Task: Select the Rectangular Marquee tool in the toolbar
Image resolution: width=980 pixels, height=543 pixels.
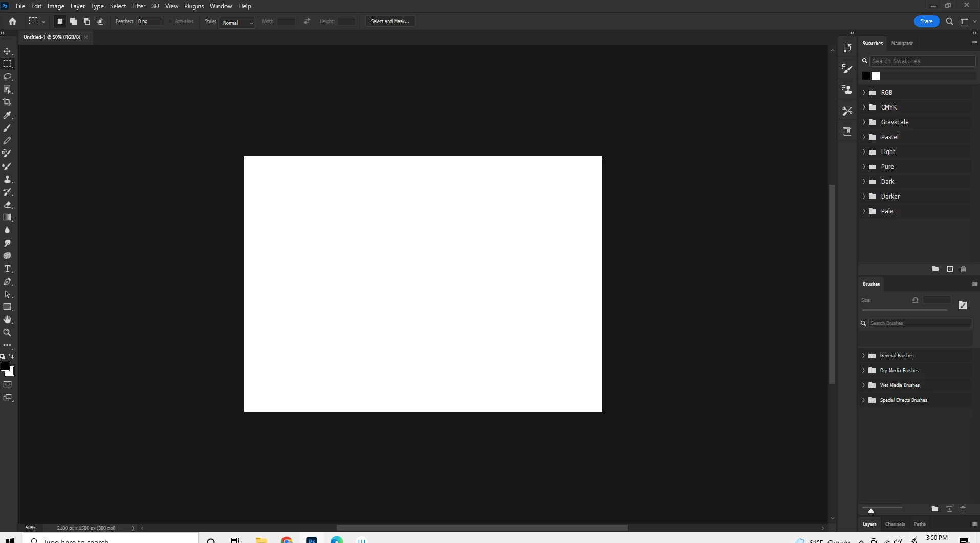Action: point(7,64)
